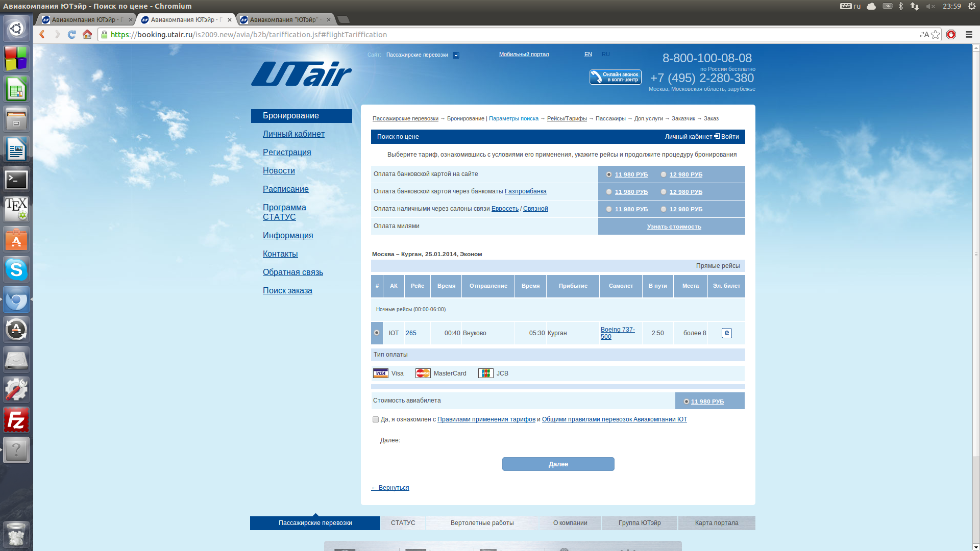Switch site language to EN
980x551 pixels.
click(588, 54)
